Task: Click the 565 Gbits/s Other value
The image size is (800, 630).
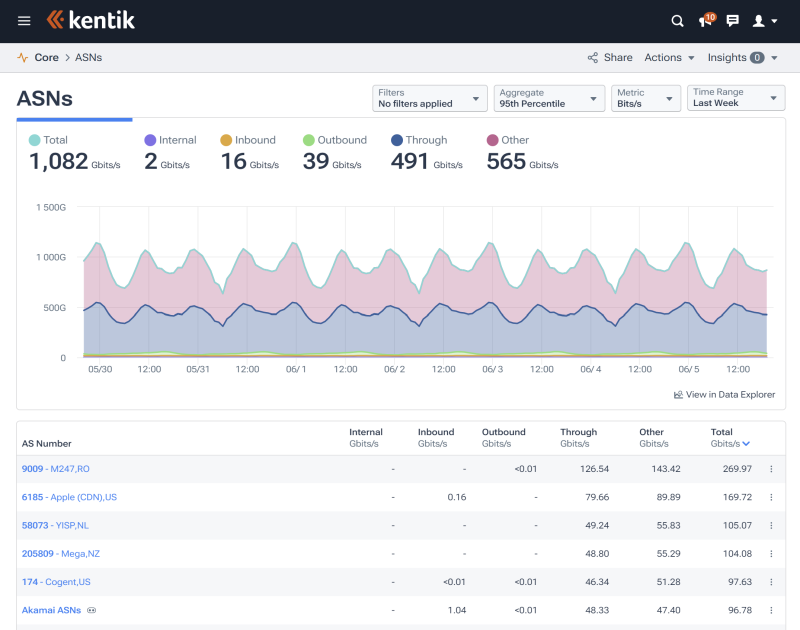Action: 522,162
